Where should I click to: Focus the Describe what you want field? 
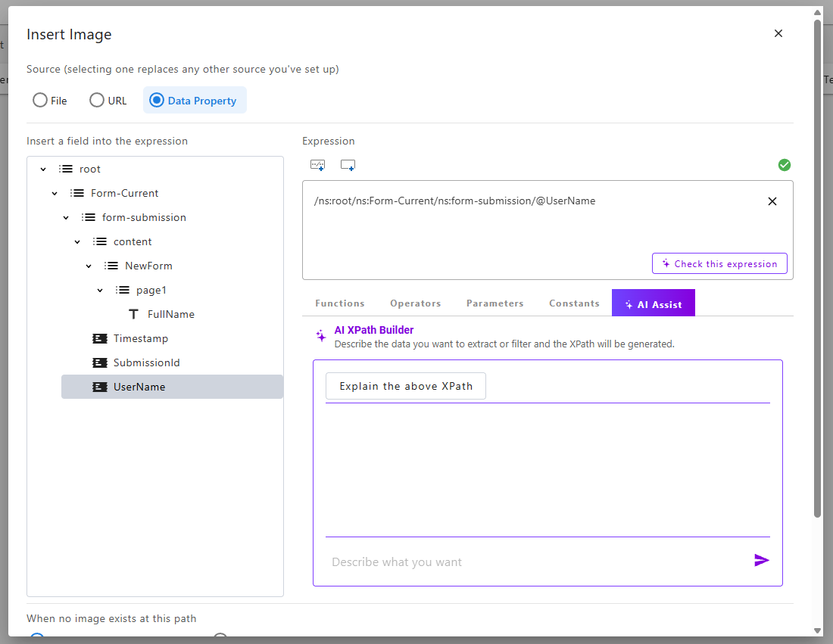[x=537, y=562]
